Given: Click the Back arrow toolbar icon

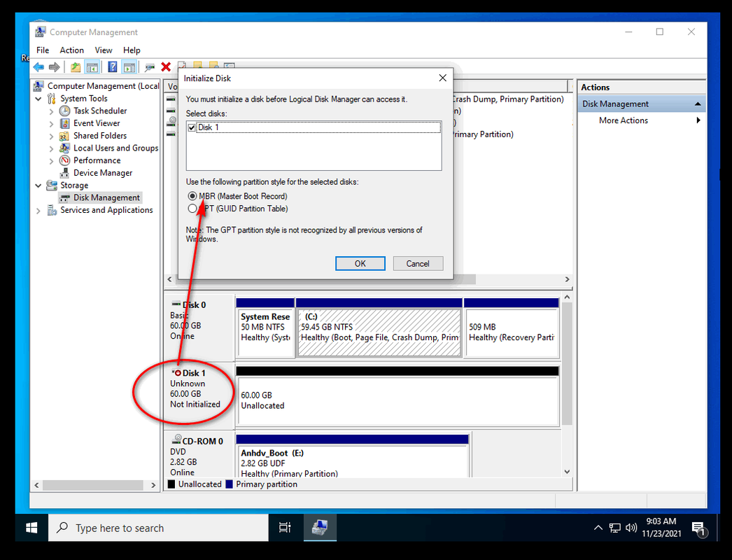Looking at the screenshot, I should pyautogui.click(x=38, y=67).
